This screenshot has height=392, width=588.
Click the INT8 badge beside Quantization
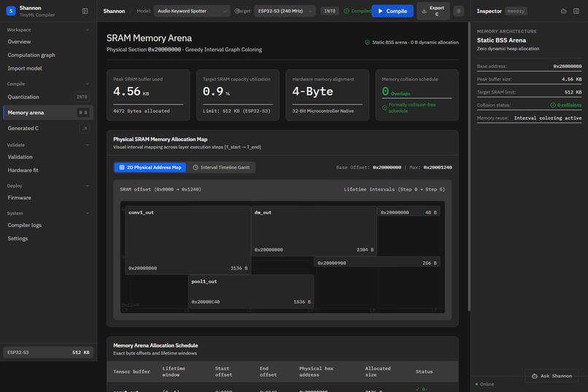[x=82, y=97]
